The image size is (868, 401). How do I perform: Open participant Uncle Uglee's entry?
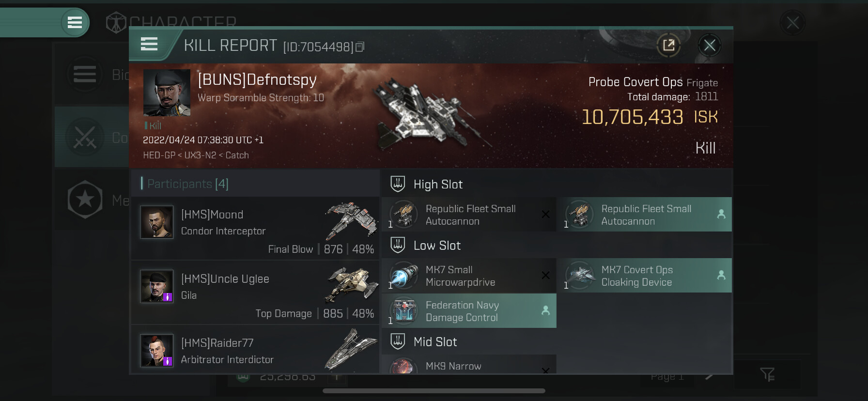click(255, 293)
